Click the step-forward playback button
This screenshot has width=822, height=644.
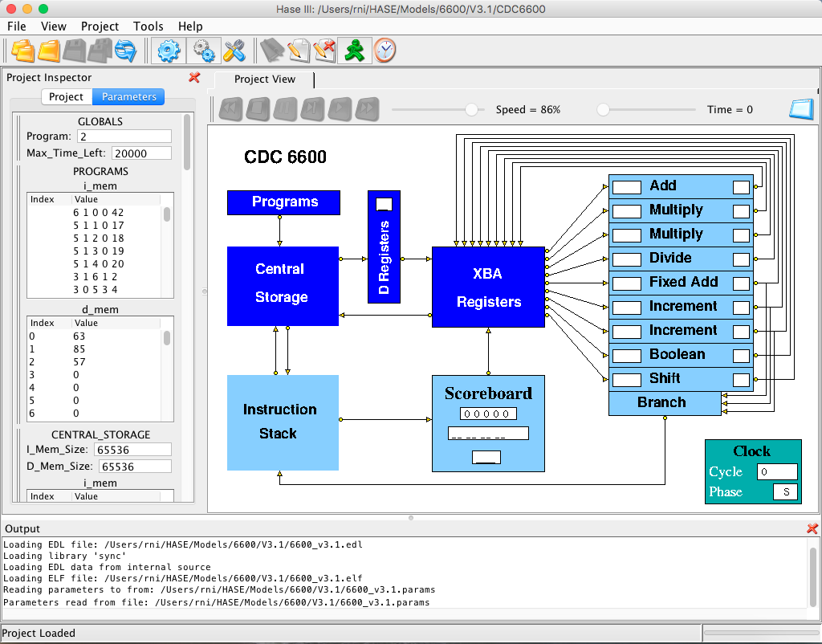[312, 109]
